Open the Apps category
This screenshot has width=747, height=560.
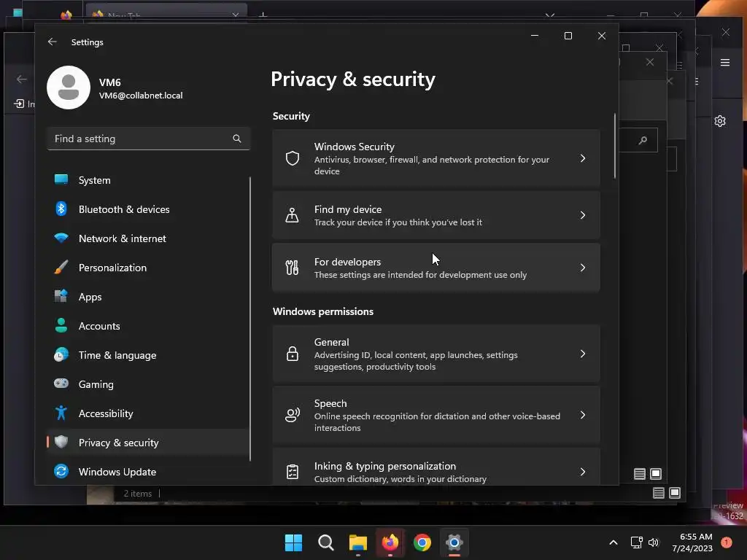tap(147, 297)
